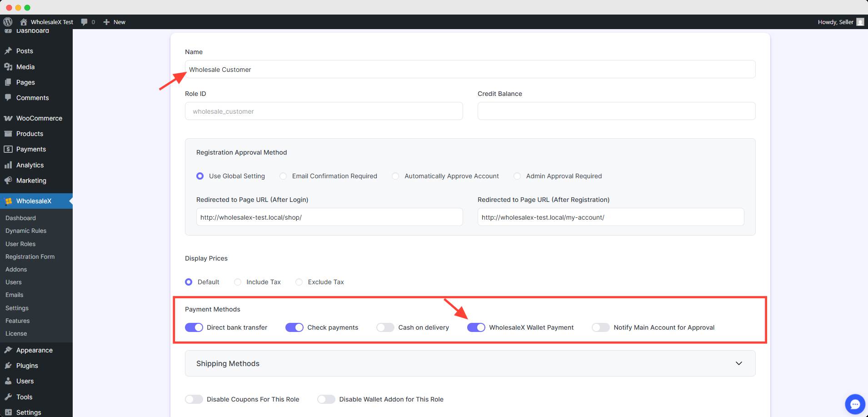Image resolution: width=868 pixels, height=417 pixels.
Task: Select Include Tax radio
Action: pyautogui.click(x=238, y=282)
